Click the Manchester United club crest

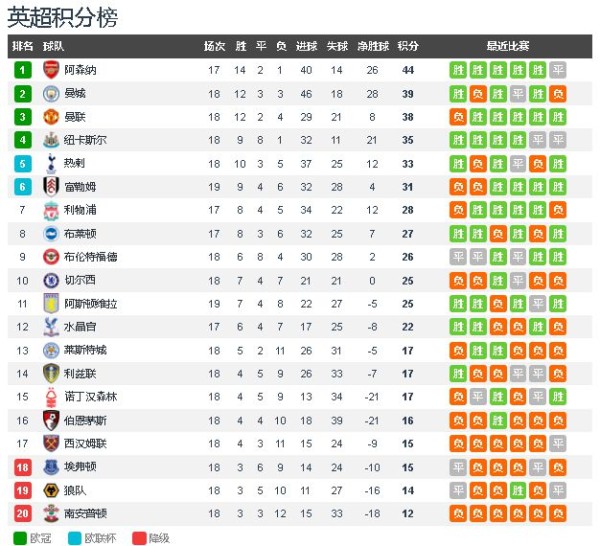coord(51,117)
